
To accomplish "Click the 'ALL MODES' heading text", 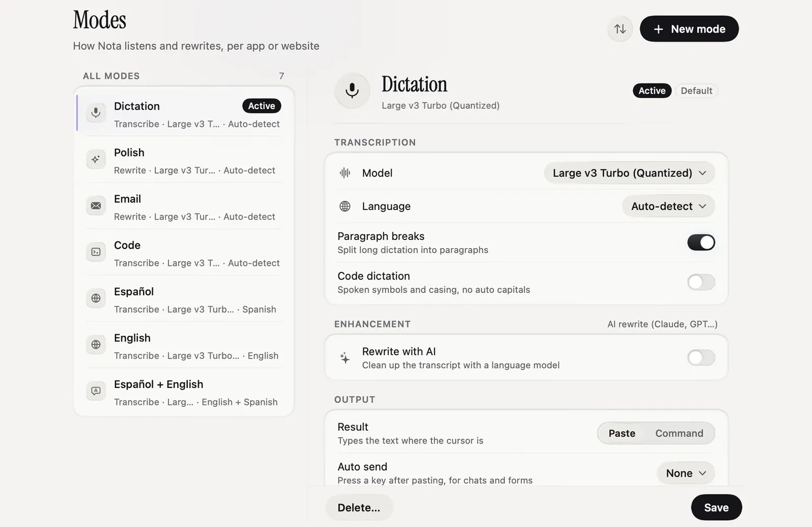I will 111,76.
